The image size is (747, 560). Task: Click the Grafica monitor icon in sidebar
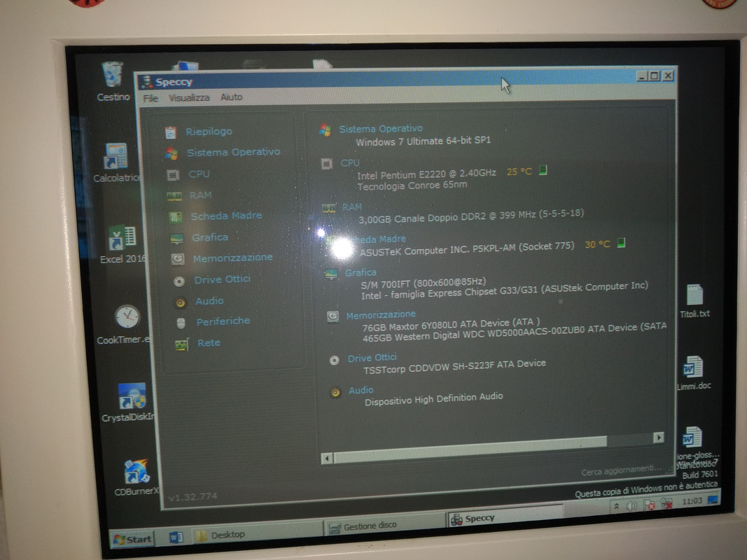[176, 238]
